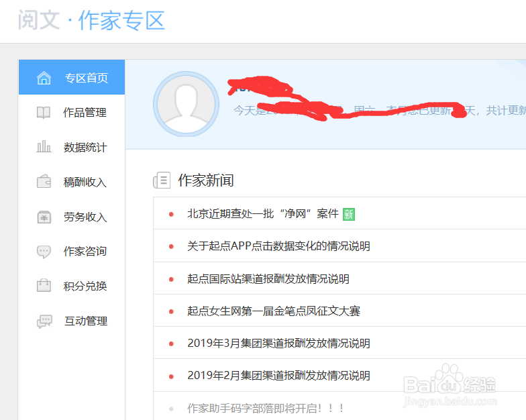Open news 作家助手码字部落即将开启！！！
This screenshot has width=526, height=420.
click(x=266, y=408)
